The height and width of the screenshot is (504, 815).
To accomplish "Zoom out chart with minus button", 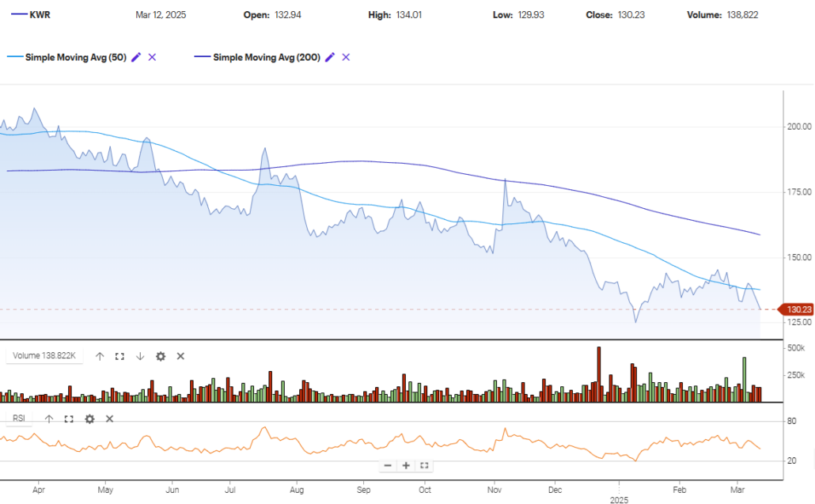I will (388, 465).
